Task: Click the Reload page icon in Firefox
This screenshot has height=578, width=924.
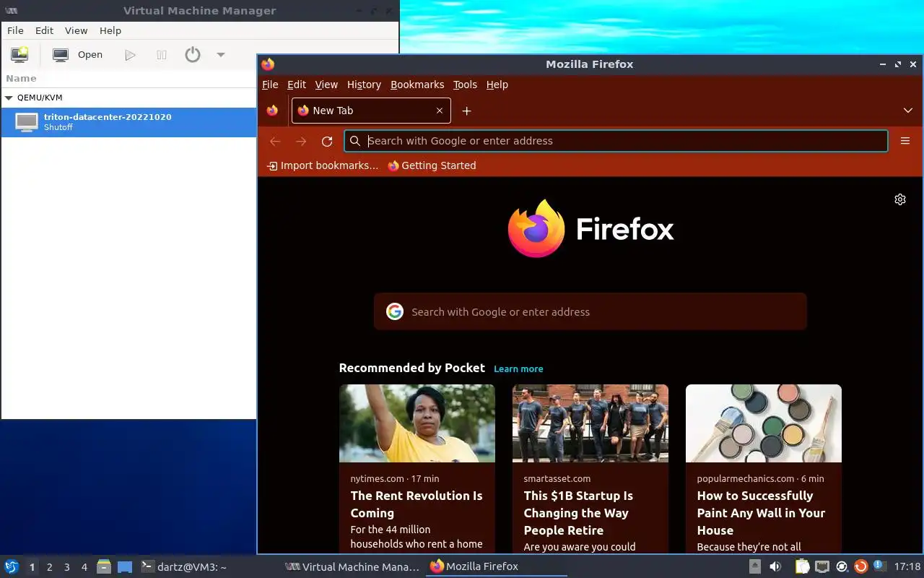Action: [327, 141]
